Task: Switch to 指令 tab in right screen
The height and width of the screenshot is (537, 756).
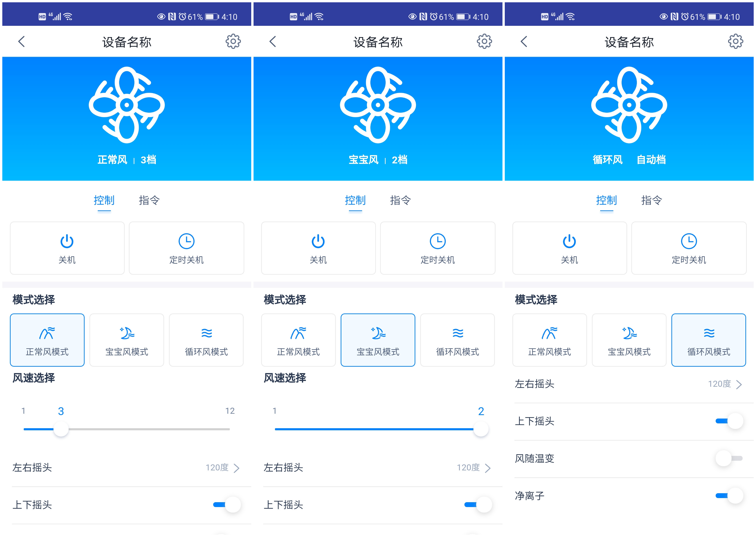Action: click(x=652, y=200)
